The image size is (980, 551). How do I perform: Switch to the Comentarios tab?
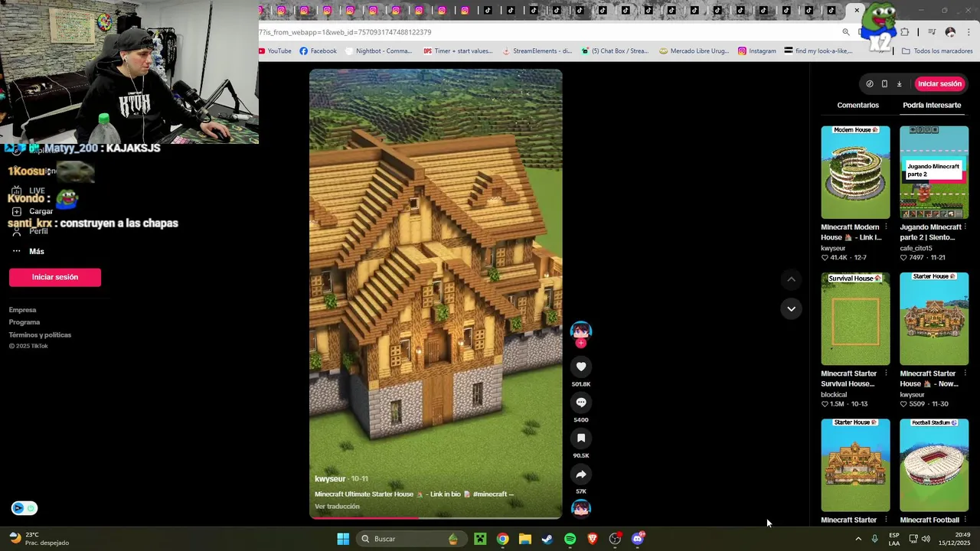pos(858,105)
